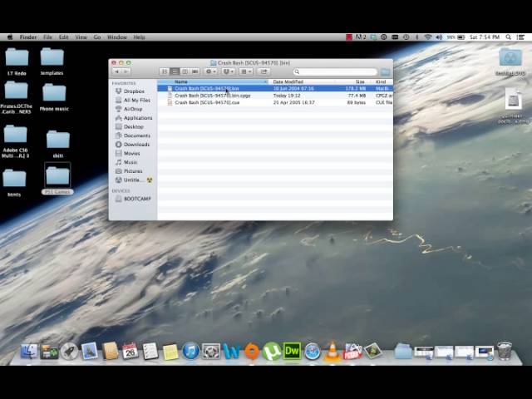This screenshot has height=399, width=532.
Task: Open Calendar icon in Dock
Action: coord(130,351)
